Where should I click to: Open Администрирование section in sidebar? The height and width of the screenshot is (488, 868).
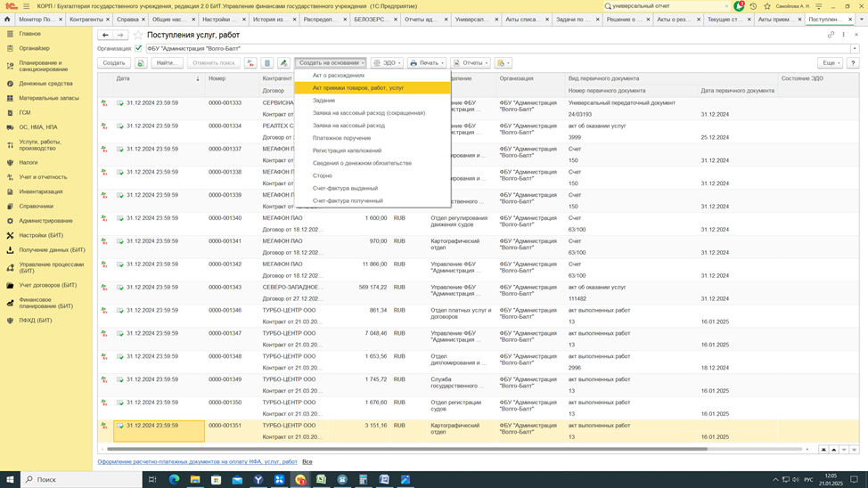[45, 221]
